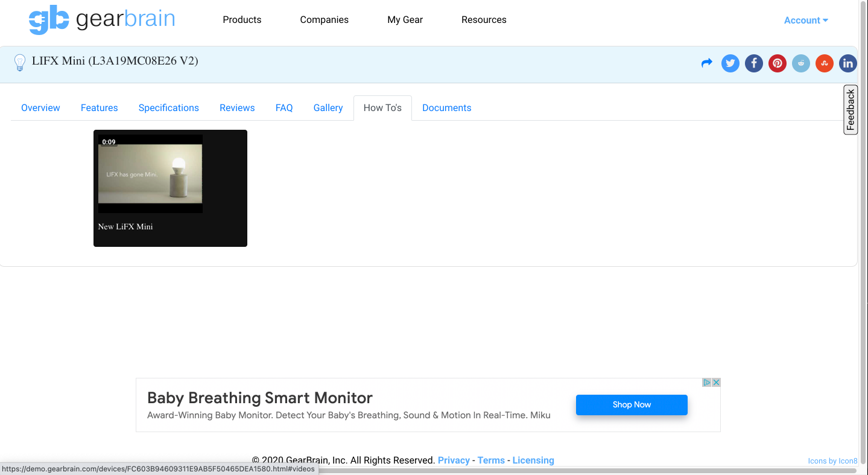Switch to the Reviews tab

[x=237, y=108]
